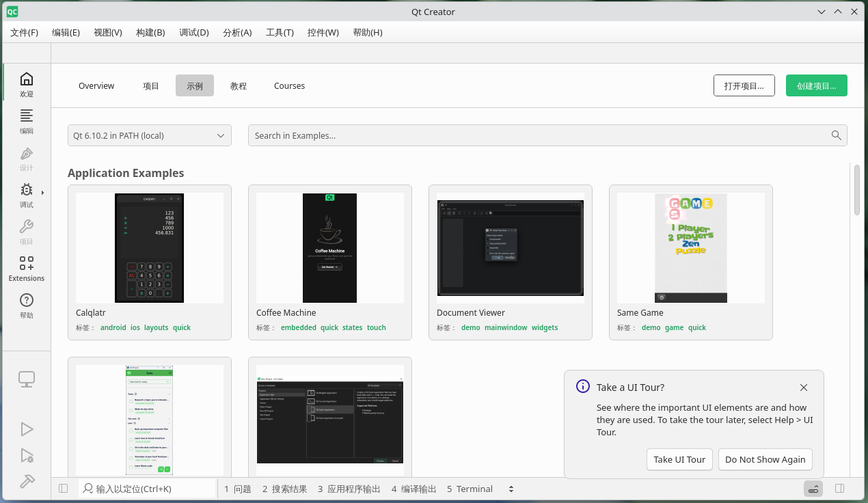Click the touch tag
The image size is (868, 503).
coord(377,327)
